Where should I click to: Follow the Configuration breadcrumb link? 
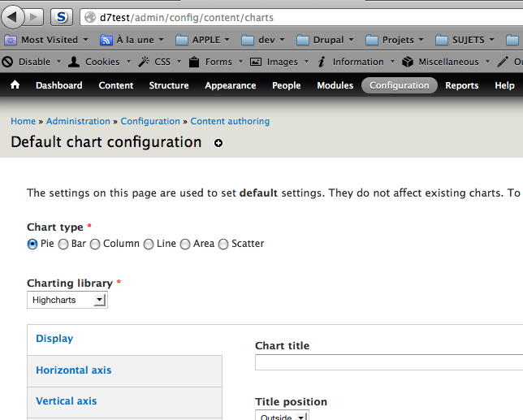[x=150, y=121]
